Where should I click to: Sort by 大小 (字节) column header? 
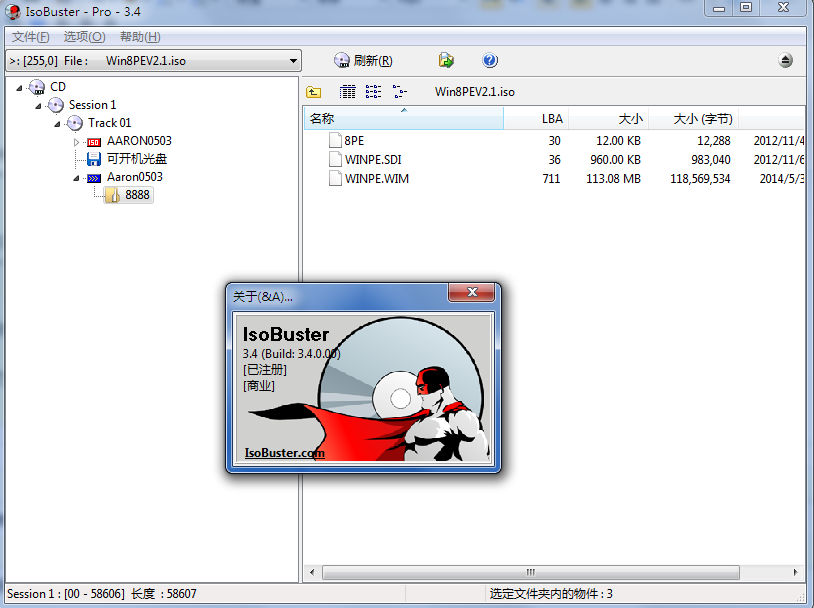(694, 118)
